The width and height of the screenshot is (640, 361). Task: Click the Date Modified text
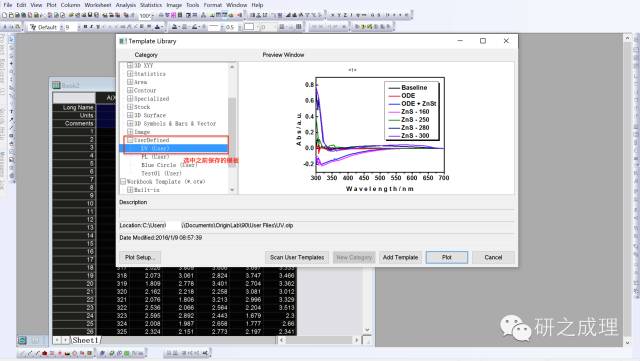pos(161,238)
